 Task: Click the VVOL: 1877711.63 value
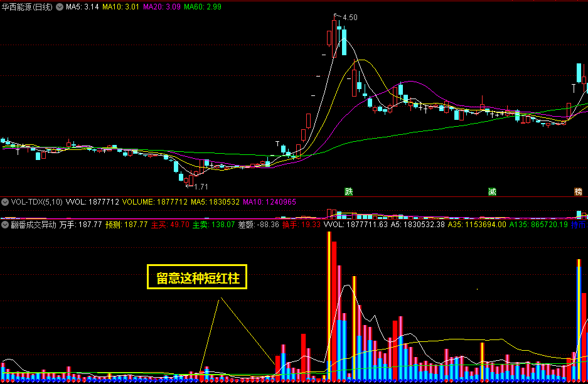click(356, 225)
